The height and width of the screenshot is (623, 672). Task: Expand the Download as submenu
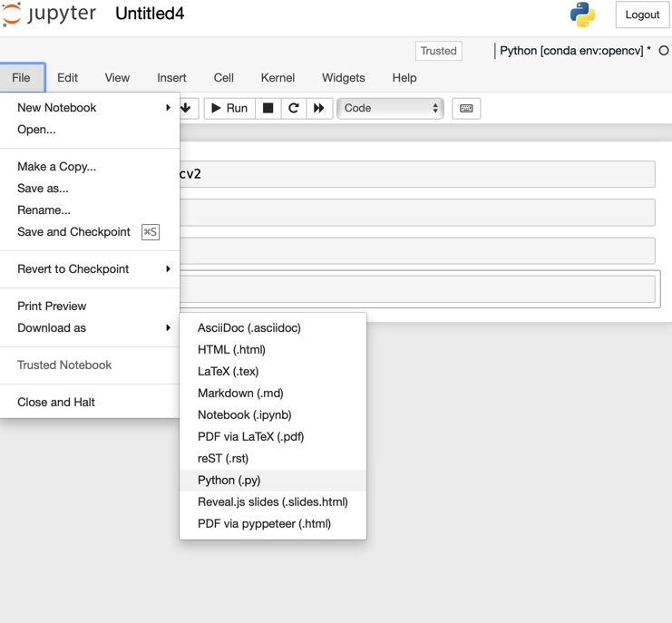pos(90,328)
